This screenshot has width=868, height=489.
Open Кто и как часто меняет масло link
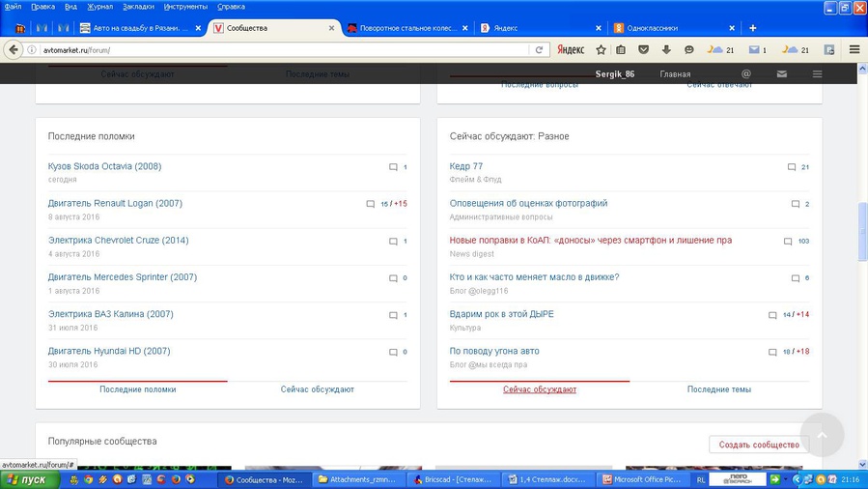point(534,277)
